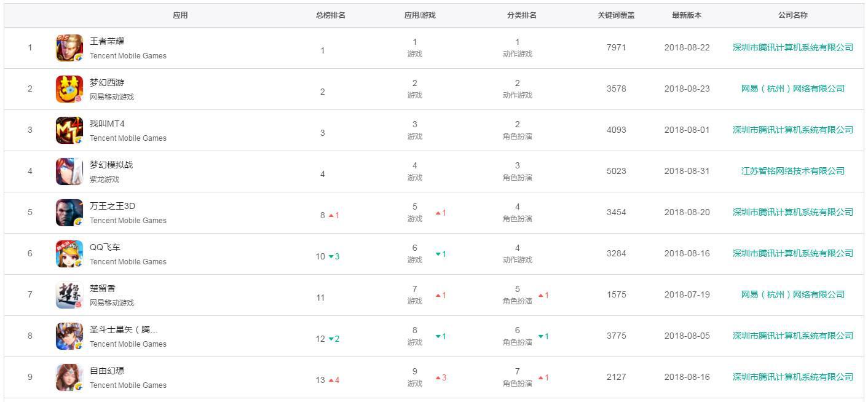Select version date 2018-08-01
The height and width of the screenshot is (402, 868).
pyautogui.click(x=687, y=130)
